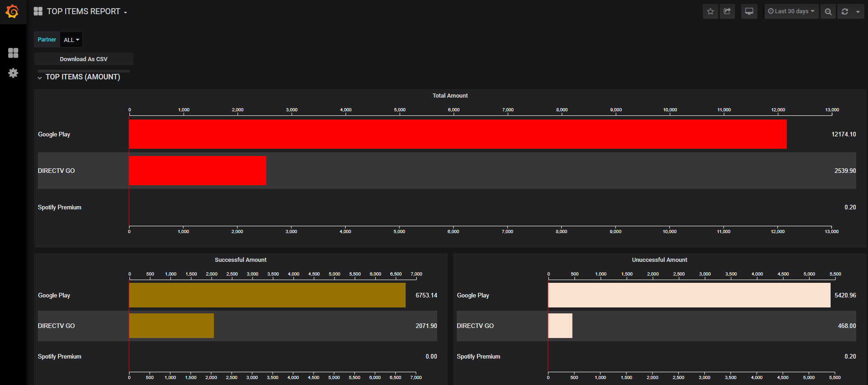Click Google Play label in Successful Amount

pos(54,295)
